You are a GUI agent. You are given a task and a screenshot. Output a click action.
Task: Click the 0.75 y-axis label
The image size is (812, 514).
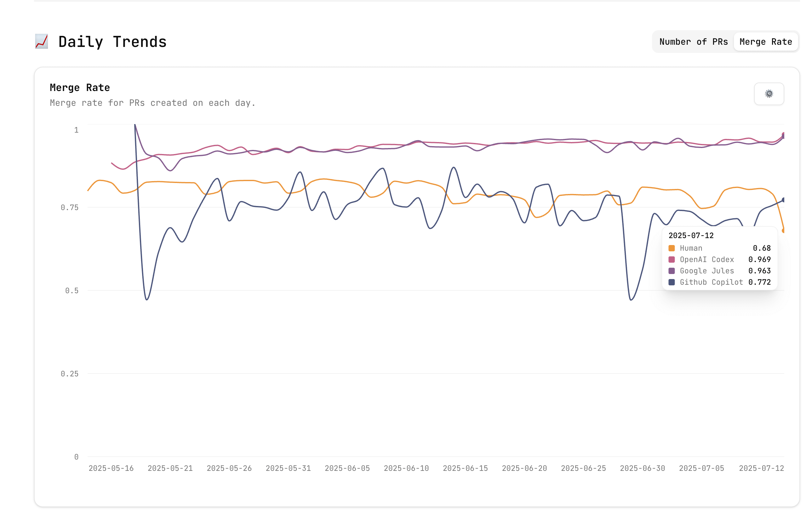click(x=70, y=208)
